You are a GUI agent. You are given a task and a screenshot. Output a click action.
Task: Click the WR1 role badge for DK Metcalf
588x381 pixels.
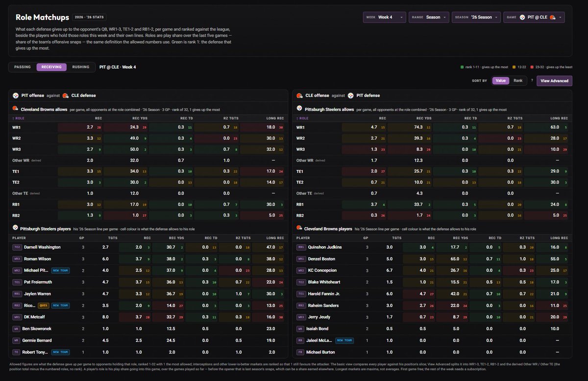coord(18,317)
